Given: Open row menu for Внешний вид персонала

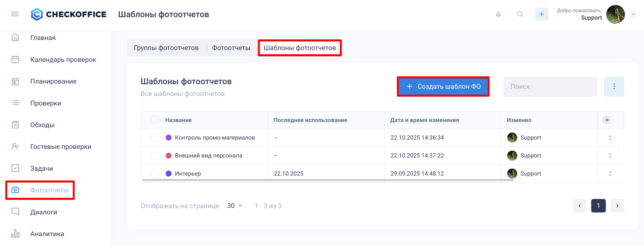Looking at the screenshot, I should [x=610, y=156].
